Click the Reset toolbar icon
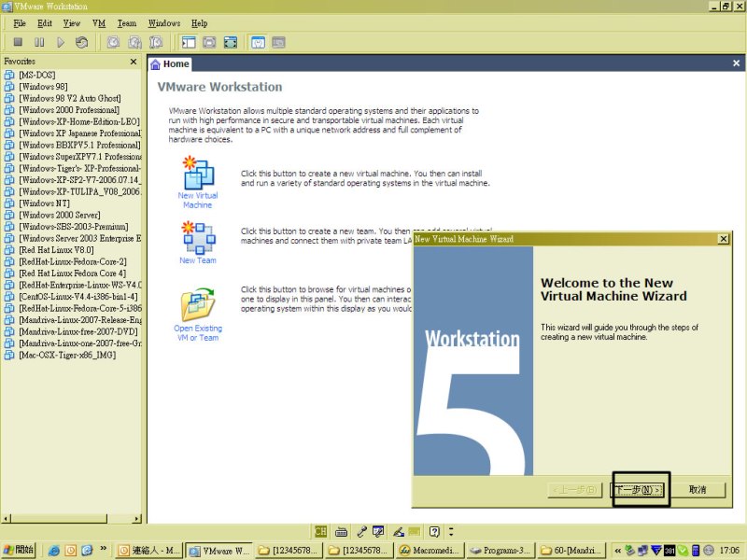 pyautogui.click(x=82, y=42)
